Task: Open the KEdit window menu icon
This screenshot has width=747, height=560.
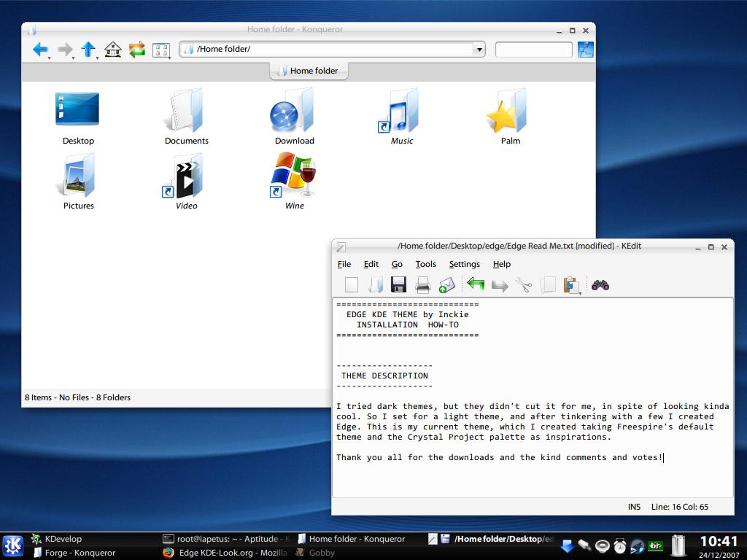Action: [x=341, y=246]
